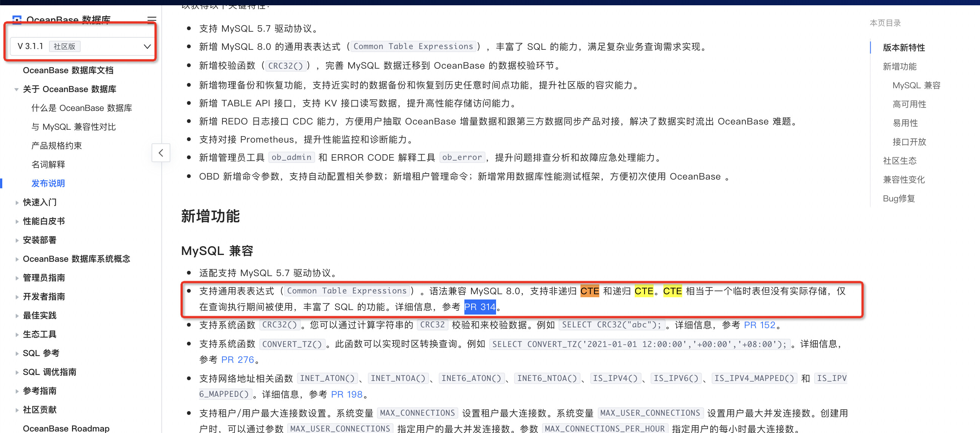
Task: Jump to Bug修复 in page outline
Action: point(899,198)
